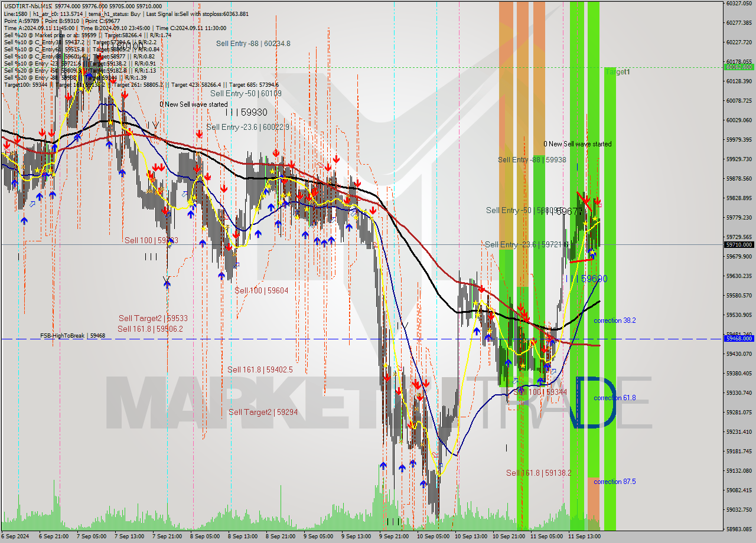Screen dimensions: 756x543
Task: Click the '10 Sep 13:00' time label
Action: pyautogui.click(x=471, y=536)
